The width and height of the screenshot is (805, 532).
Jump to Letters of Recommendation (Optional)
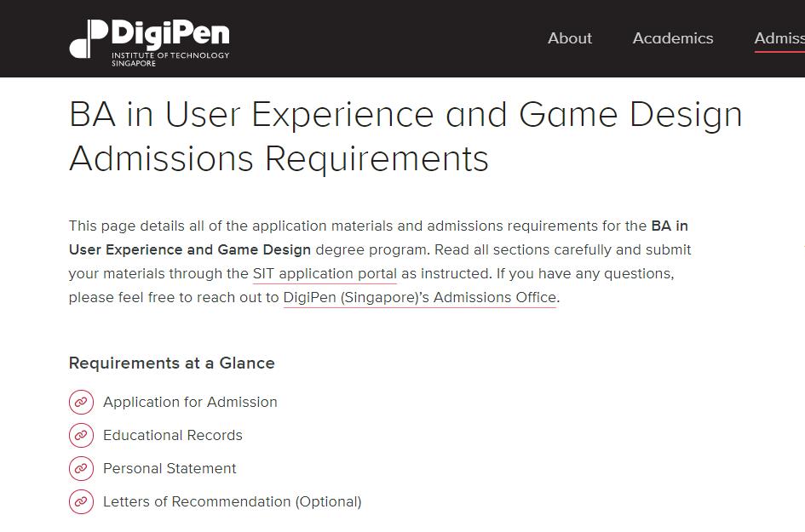232,501
